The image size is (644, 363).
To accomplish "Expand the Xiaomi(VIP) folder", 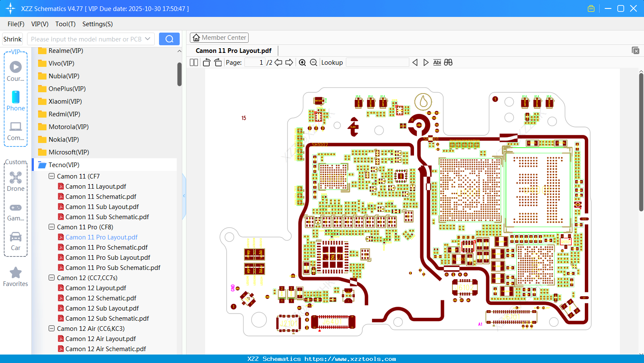I will tap(65, 102).
